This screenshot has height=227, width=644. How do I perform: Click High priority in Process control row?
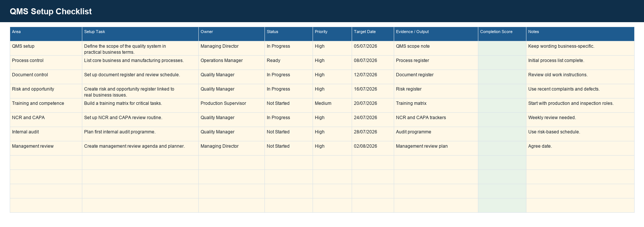(332, 62)
